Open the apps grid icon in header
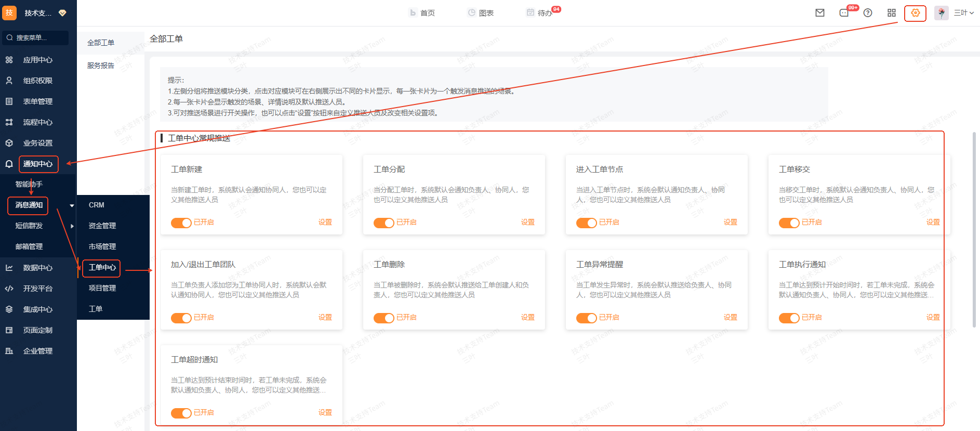The width and height of the screenshot is (980, 431). tap(892, 13)
